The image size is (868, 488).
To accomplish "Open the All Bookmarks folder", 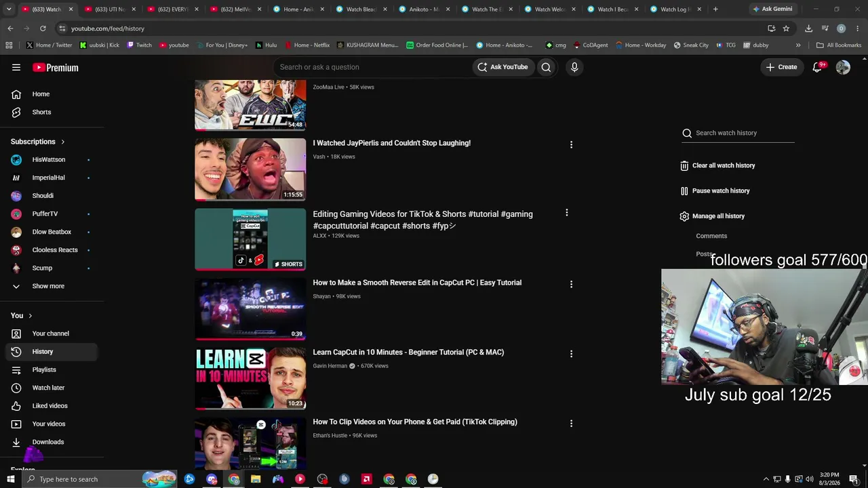I will pos(839,45).
